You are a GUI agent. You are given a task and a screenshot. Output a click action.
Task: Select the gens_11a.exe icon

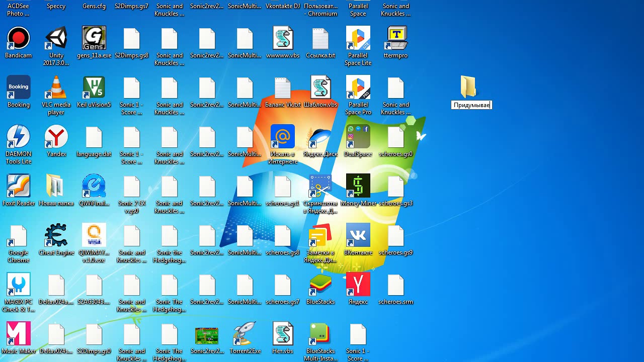point(94,39)
